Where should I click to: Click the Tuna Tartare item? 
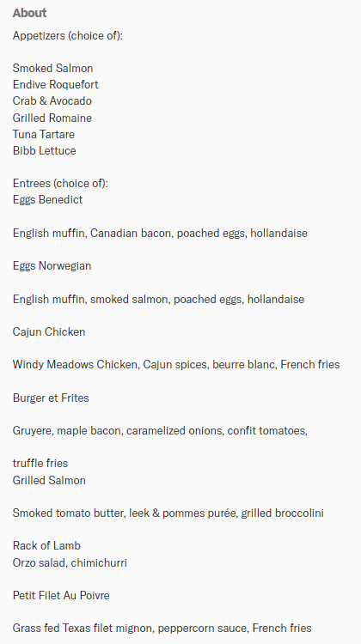pyautogui.click(x=44, y=134)
